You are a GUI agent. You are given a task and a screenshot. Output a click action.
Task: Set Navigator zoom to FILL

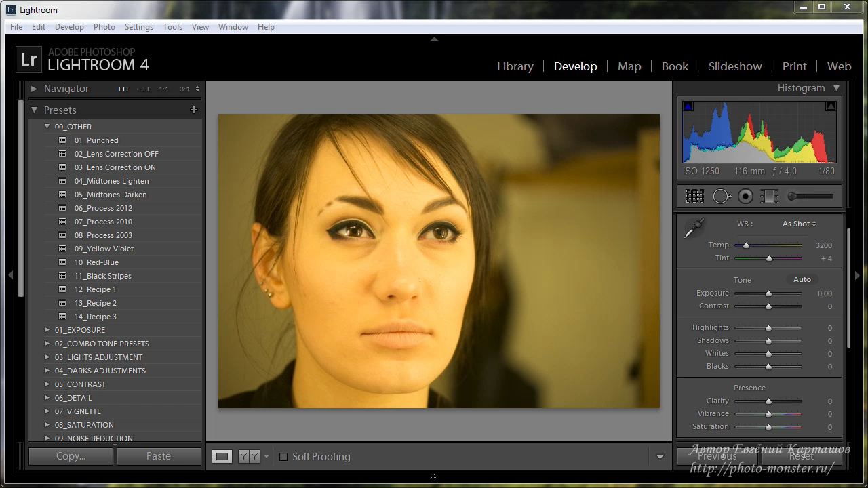pos(144,89)
